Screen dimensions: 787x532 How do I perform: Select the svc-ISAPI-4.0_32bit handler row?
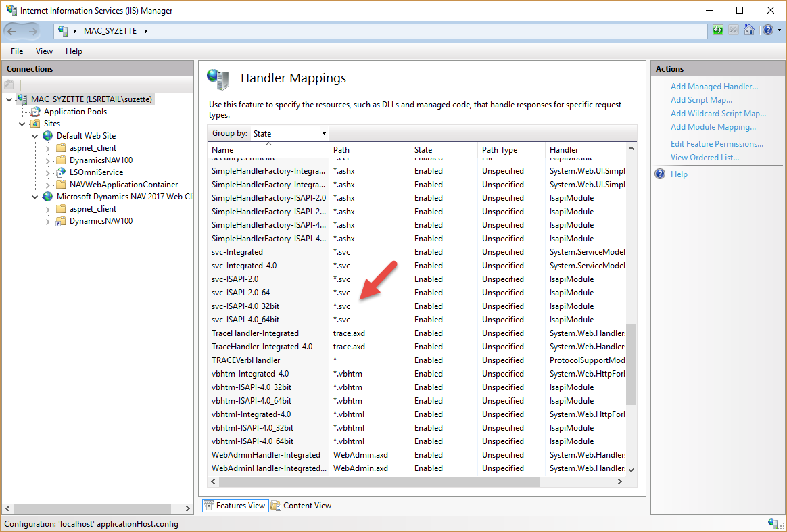[416, 306]
